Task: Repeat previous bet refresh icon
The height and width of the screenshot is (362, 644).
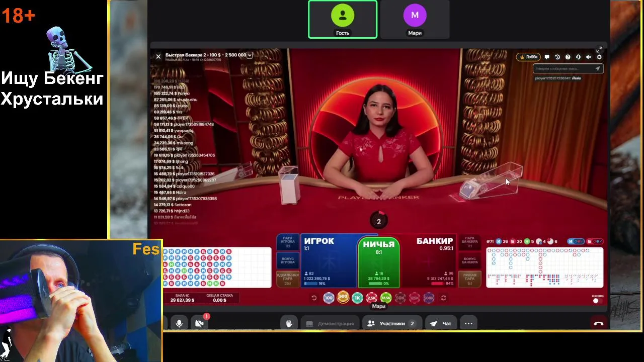Action: [443, 298]
